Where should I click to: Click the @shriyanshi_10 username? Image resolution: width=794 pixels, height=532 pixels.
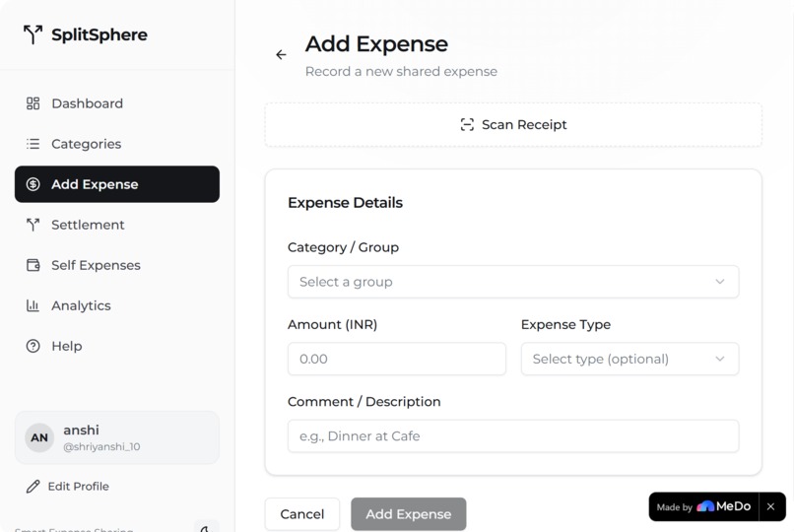tap(101, 446)
